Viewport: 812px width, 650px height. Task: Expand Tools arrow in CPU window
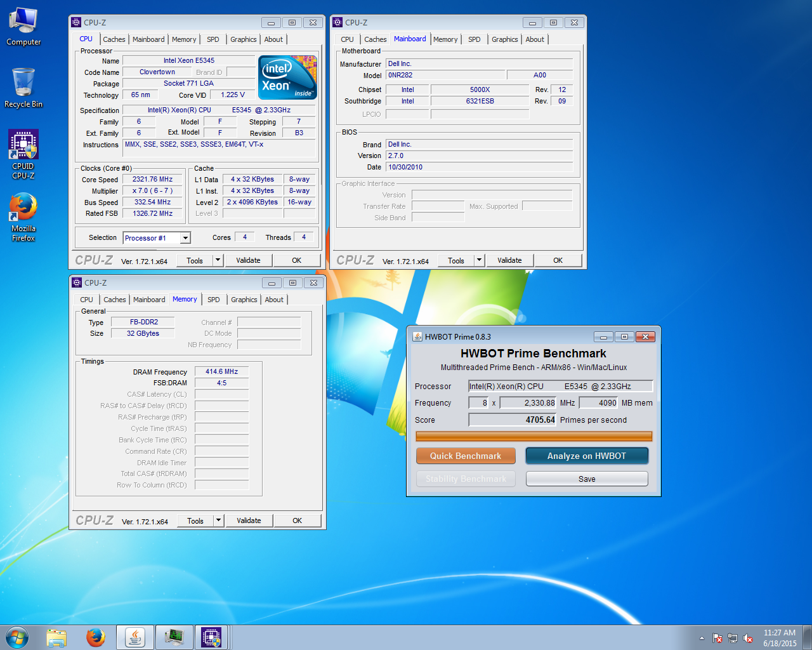coord(218,260)
